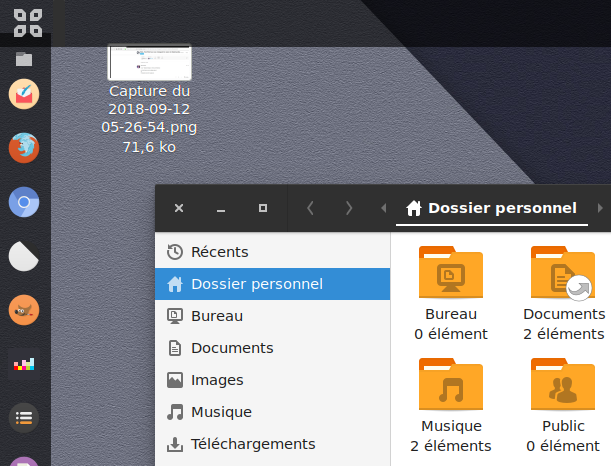Maximize the file manager window

pyautogui.click(x=263, y=208)
